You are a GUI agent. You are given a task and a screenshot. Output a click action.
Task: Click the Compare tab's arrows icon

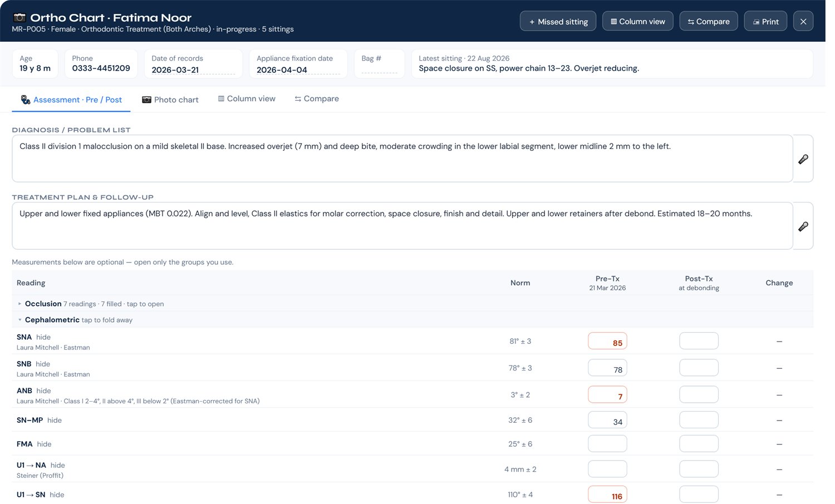[298, 99]
